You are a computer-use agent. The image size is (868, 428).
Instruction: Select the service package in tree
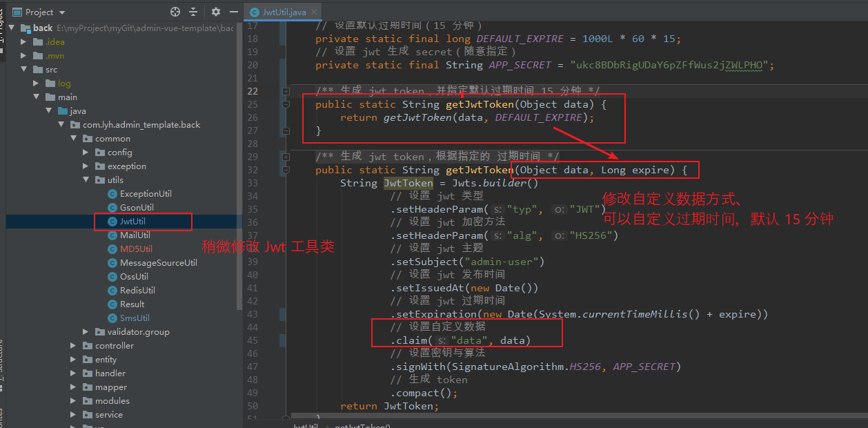[109, 415]
